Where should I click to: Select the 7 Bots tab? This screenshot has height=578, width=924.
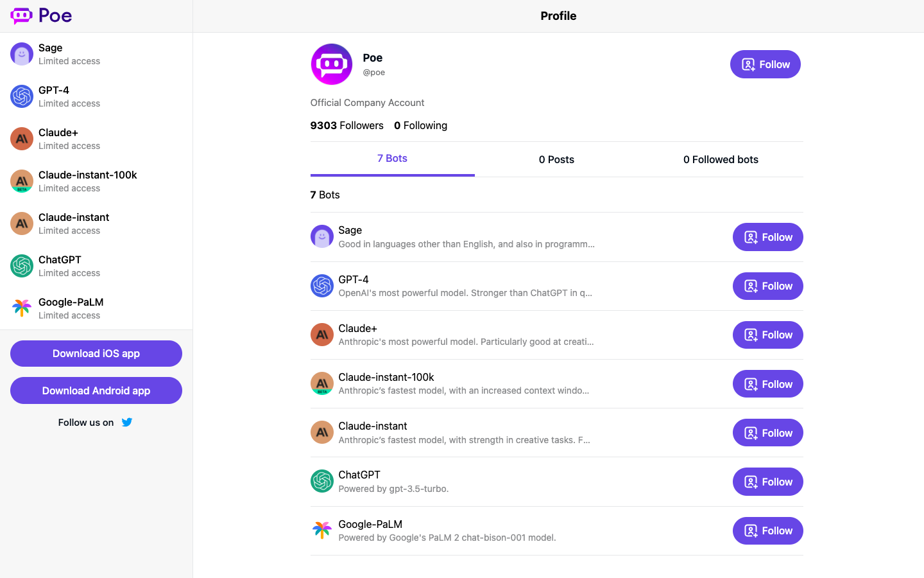[392, 159]
